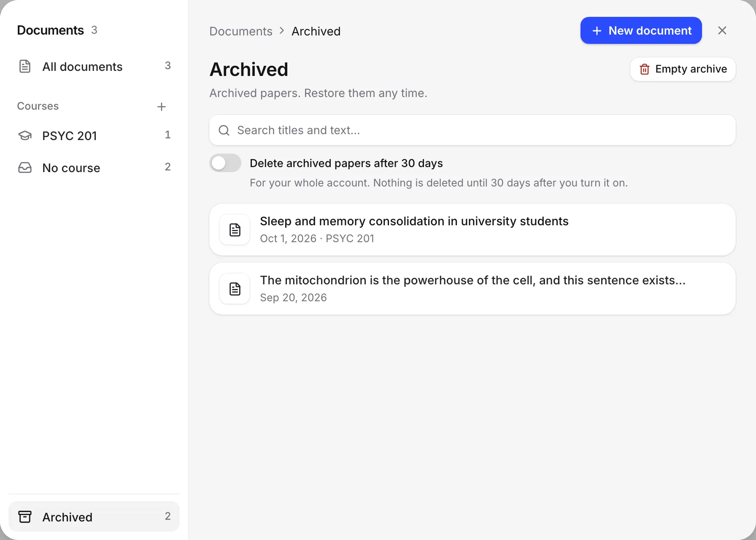Click the search magnifier icon
The image size is (756, 540).
tap(224, 130)
